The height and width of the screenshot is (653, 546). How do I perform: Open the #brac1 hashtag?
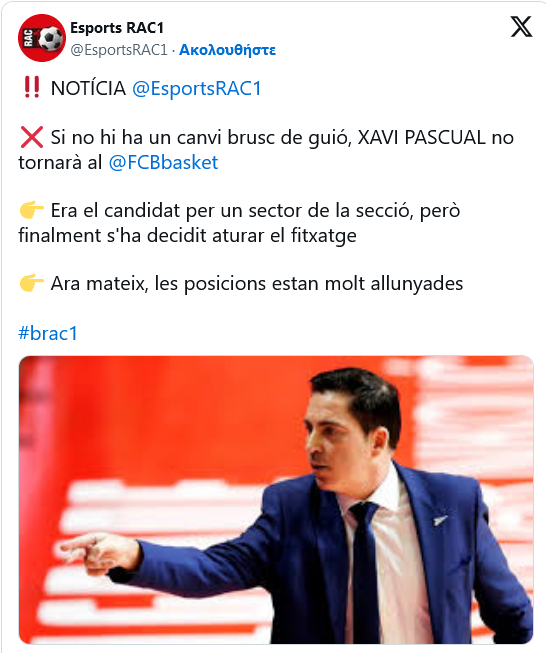click(x=48, y=333)
